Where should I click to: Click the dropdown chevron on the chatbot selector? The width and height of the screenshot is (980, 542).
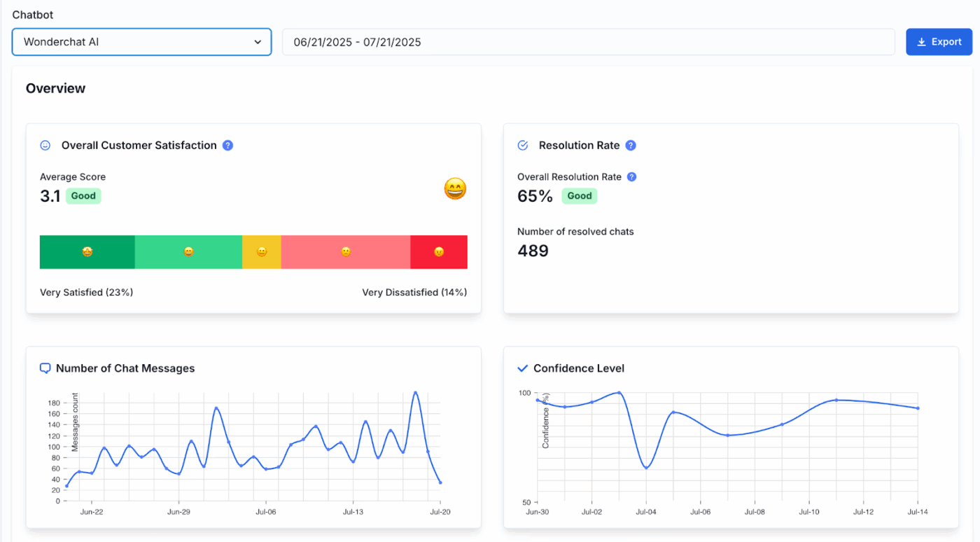(258, 42)
